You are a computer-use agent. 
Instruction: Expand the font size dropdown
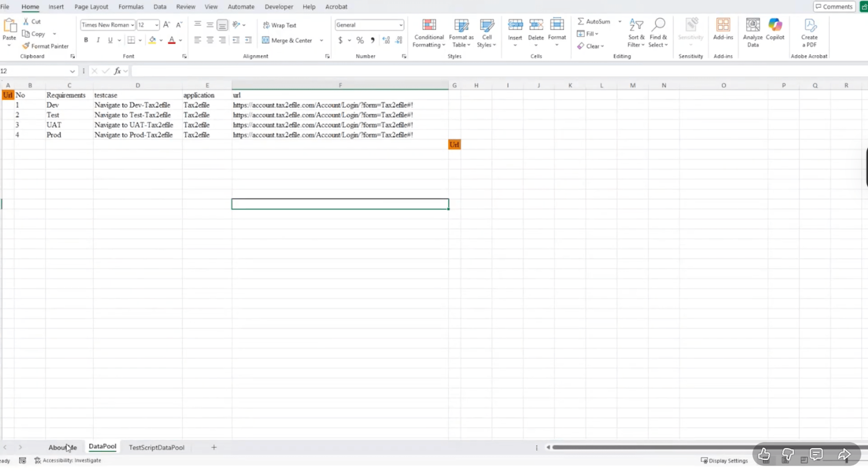(x=156, y=25)
